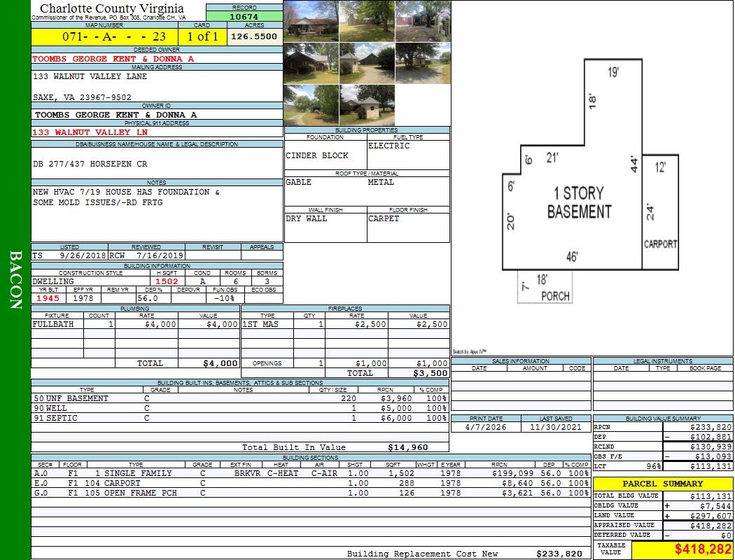Open photo of barn behind gravel driveway
This screenshot has height=560, width=735.
[x=367, y=64]
